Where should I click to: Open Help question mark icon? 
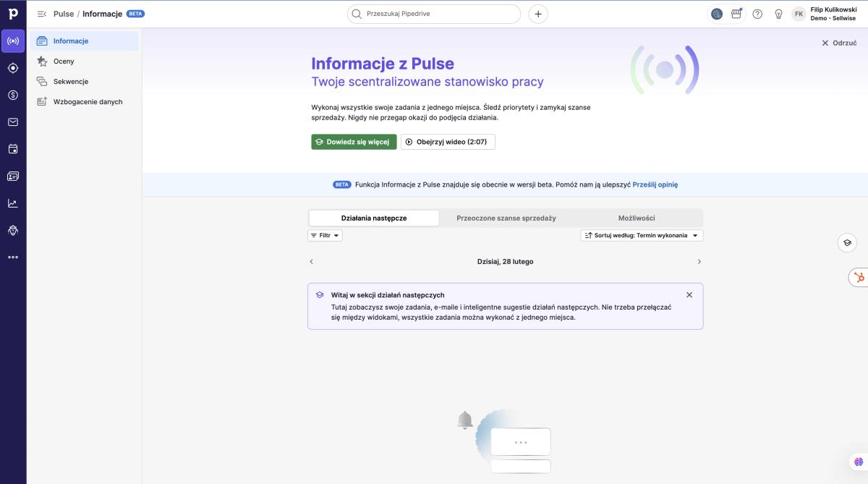point(757,14)
